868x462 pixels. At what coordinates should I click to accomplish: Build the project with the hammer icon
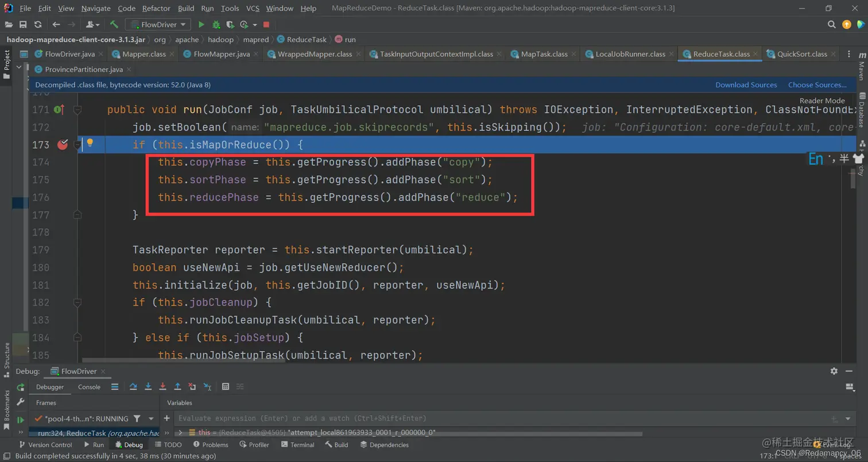[114, 25]
